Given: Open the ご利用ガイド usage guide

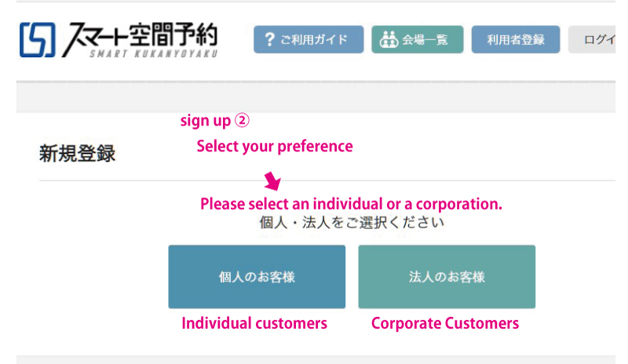Looking at the screenshot, I should pyautogui.click(x=309, y=39).
